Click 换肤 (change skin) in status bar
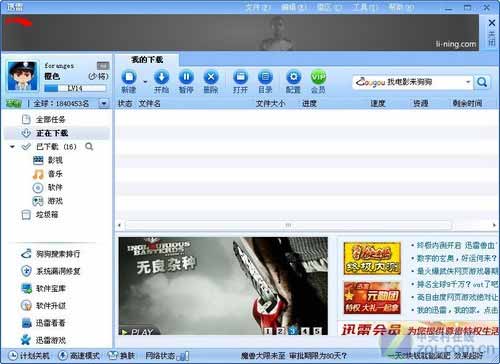Viewport: 500px width, 364px height. (121, 356)
